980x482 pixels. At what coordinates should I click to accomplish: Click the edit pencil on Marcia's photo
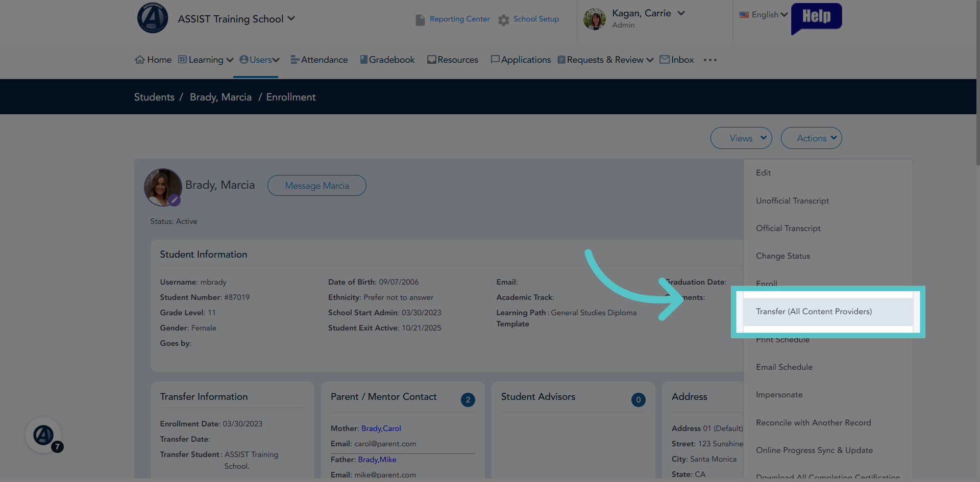175,200
